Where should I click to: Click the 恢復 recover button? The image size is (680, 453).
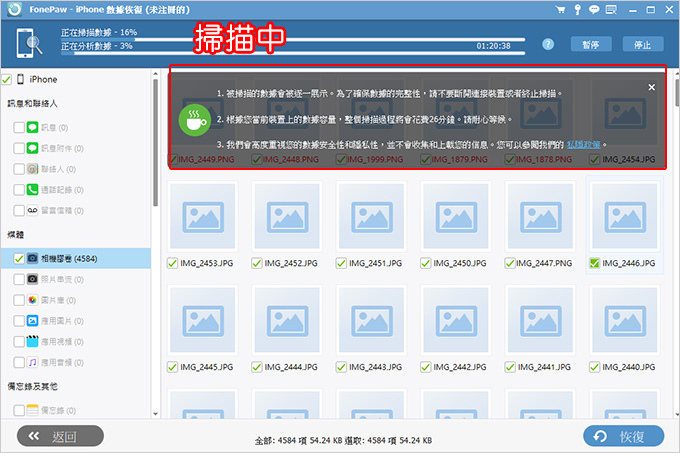(623, 436)
